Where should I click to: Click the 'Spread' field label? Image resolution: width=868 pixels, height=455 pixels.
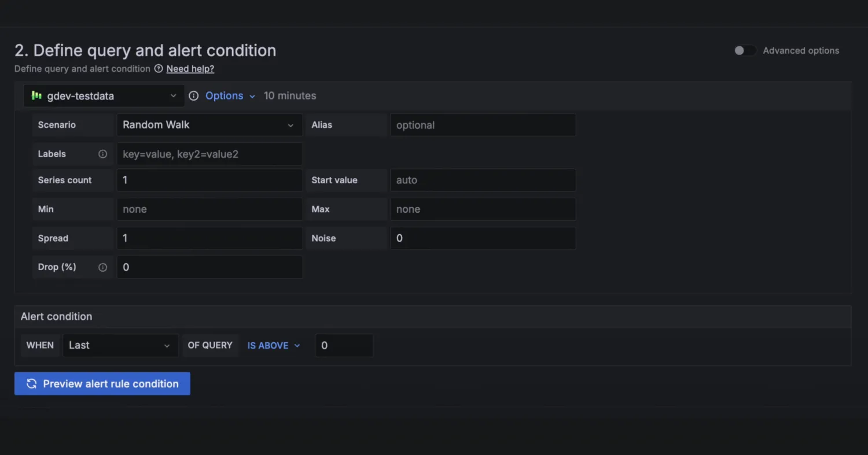tap(53, 238)
